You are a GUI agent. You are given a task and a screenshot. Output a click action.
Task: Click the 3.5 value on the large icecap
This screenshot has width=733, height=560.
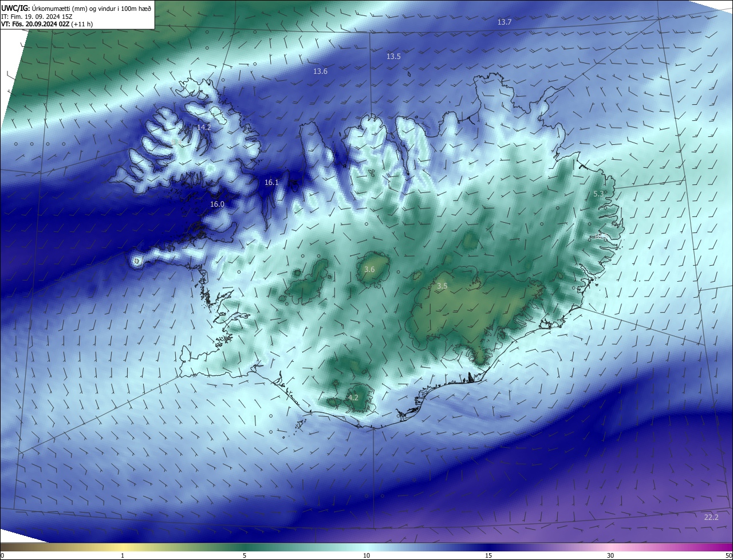442,286
